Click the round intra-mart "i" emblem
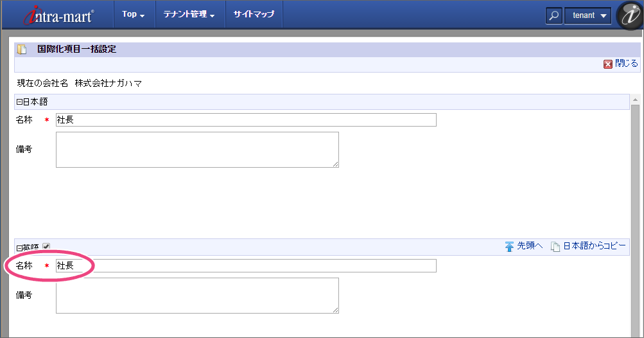This screenshot has width=644, height=338. click(629, 15)
